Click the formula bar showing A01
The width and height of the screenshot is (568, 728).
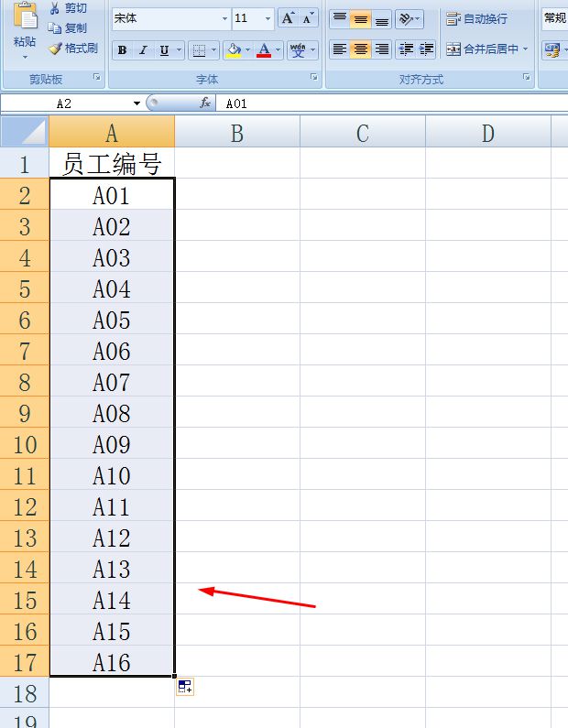pos(392,103)
